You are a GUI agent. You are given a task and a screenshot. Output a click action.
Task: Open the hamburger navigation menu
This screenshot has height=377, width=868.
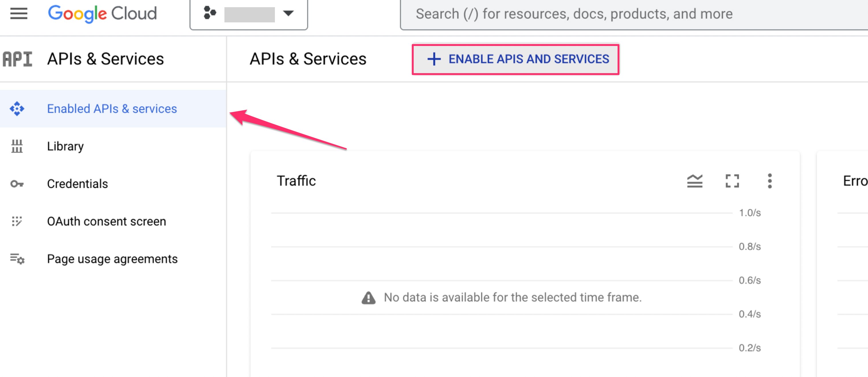[x=19, y=13]
